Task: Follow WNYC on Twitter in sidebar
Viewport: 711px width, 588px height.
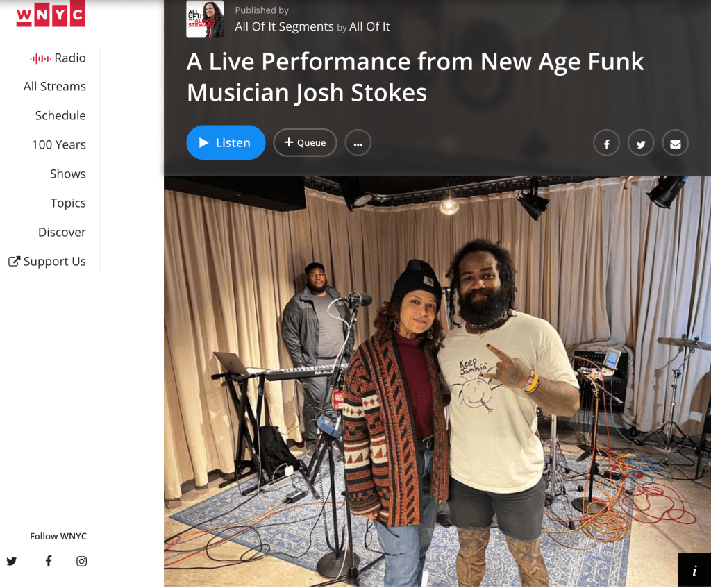Action: (12, 561)
